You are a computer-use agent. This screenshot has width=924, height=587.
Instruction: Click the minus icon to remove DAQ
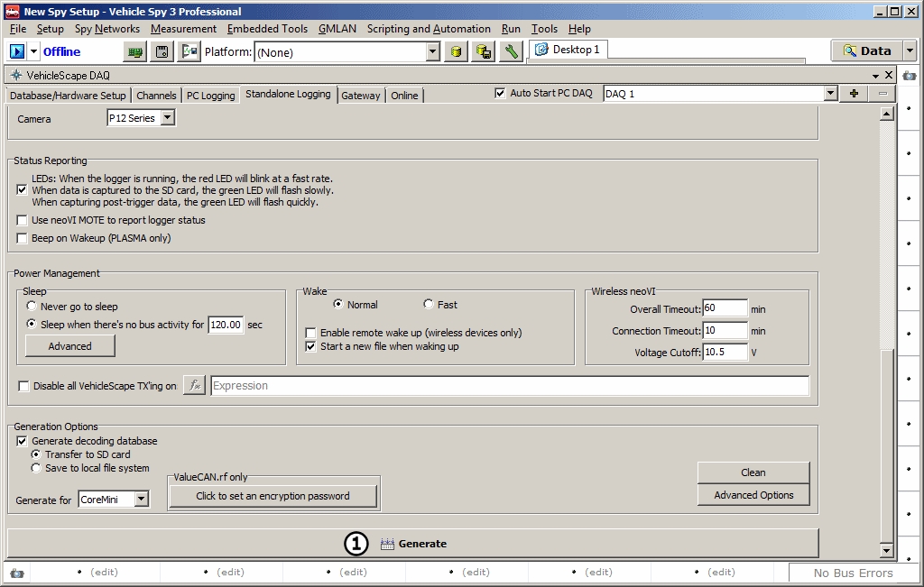[882, 94]
